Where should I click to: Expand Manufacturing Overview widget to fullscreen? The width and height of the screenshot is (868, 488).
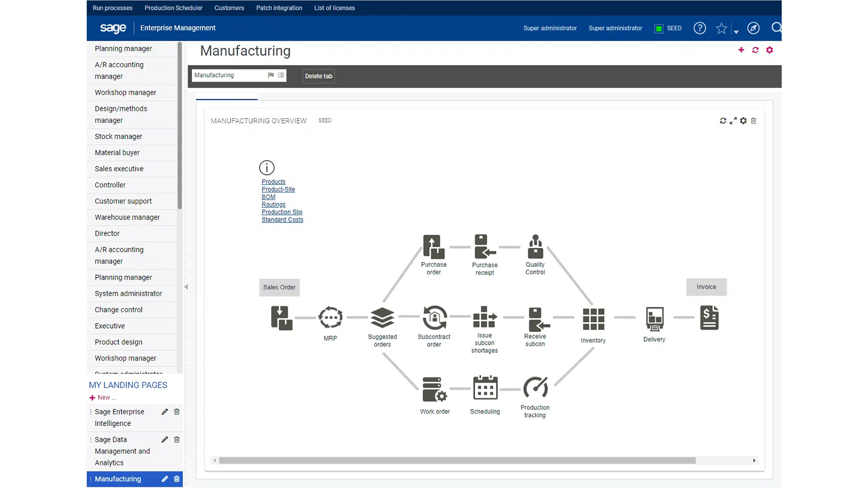(x=733, y=121)
